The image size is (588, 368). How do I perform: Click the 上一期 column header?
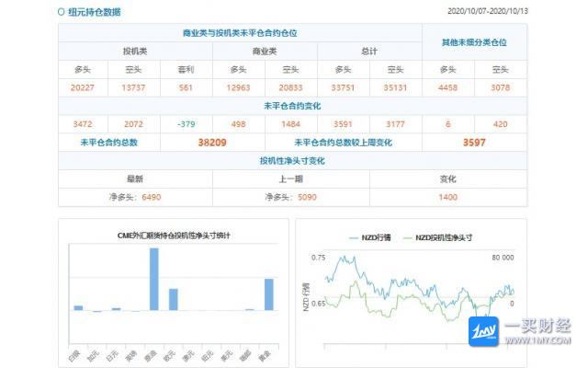pyautogui.click(x=290, y=178)
